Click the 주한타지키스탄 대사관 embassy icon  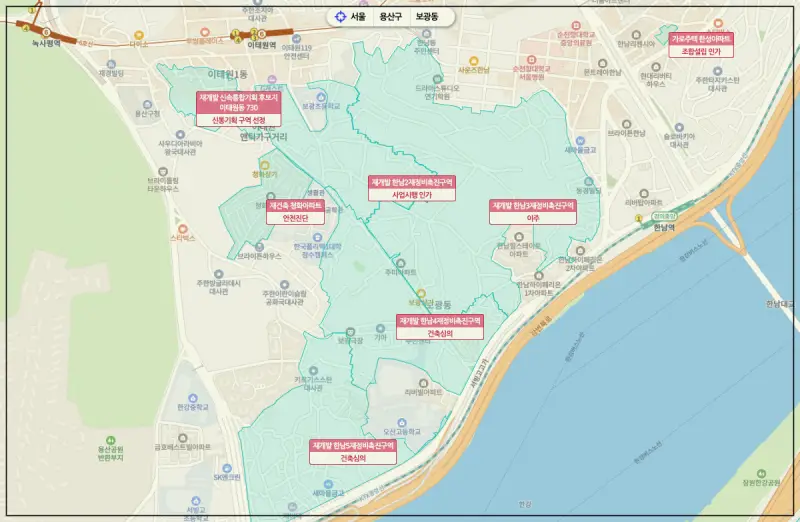click(717, 71)
